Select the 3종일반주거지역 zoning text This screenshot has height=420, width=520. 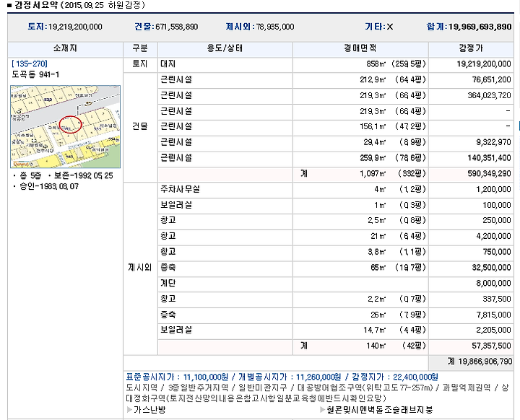click(199, 388)
